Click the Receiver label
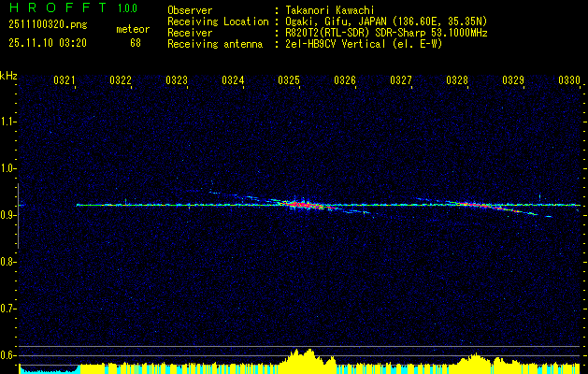Screen dimensions: 588x374 click(190, 33)
